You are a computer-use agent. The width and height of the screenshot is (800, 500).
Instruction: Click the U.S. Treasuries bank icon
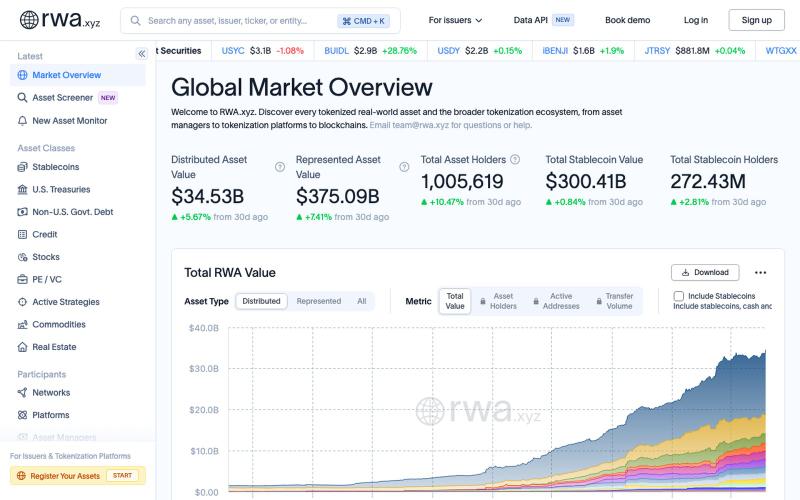pyautogui.click(x=22, y=189)
